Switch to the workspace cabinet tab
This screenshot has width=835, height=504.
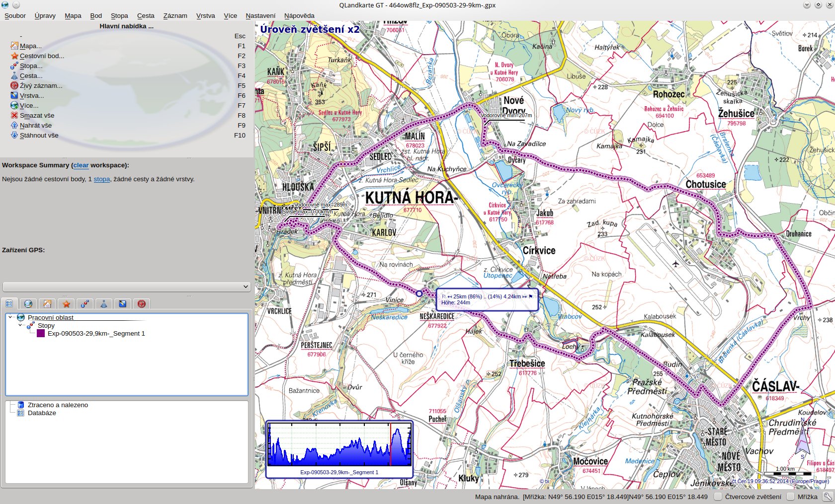click(9, 303)
